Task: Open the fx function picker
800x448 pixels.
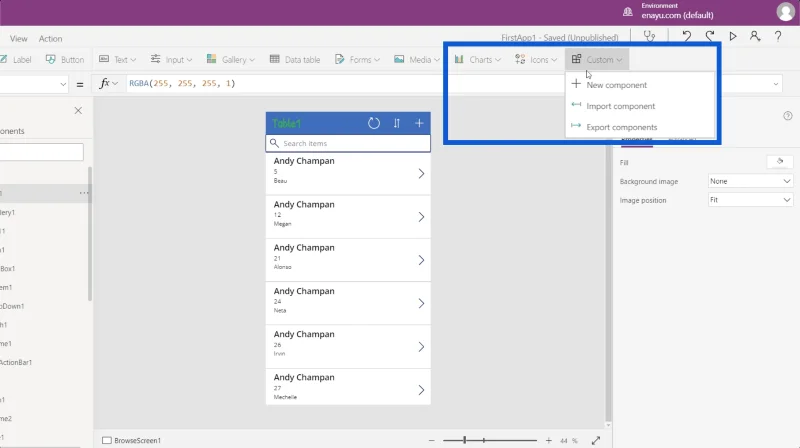Action: pyautogui.click(x=108, y=83)
